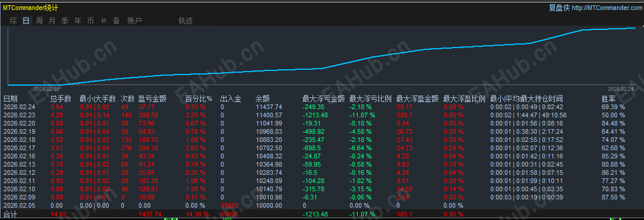
Task: Click win rate 87.50 %
Action: tap(613, 197)
